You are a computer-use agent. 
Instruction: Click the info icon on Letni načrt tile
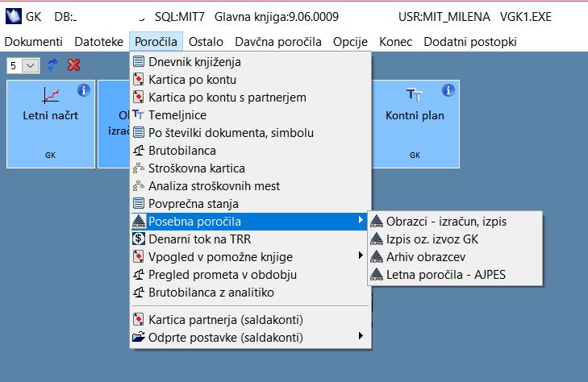coord(84,90)
